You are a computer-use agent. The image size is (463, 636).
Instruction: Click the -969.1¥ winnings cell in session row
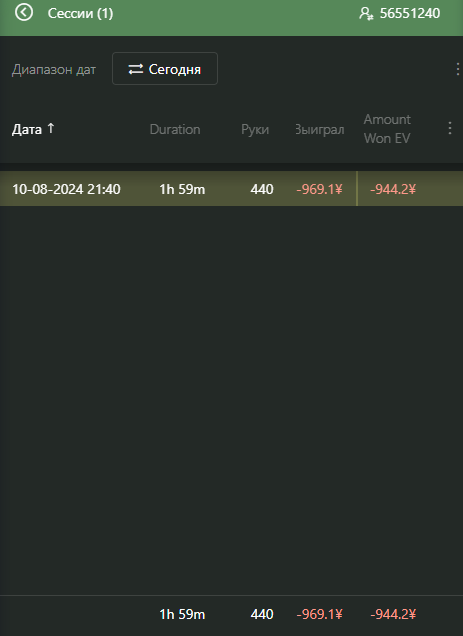click(x=319, y=189)
